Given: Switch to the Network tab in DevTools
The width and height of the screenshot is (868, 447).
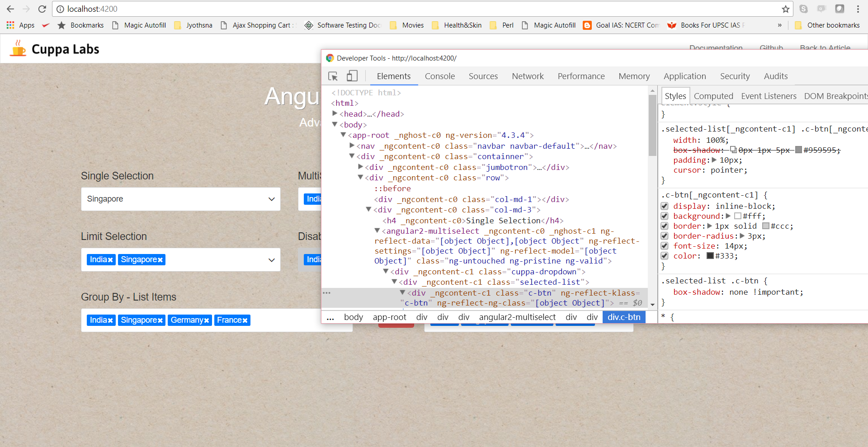Looking at the screenshot, I should 527,76.
